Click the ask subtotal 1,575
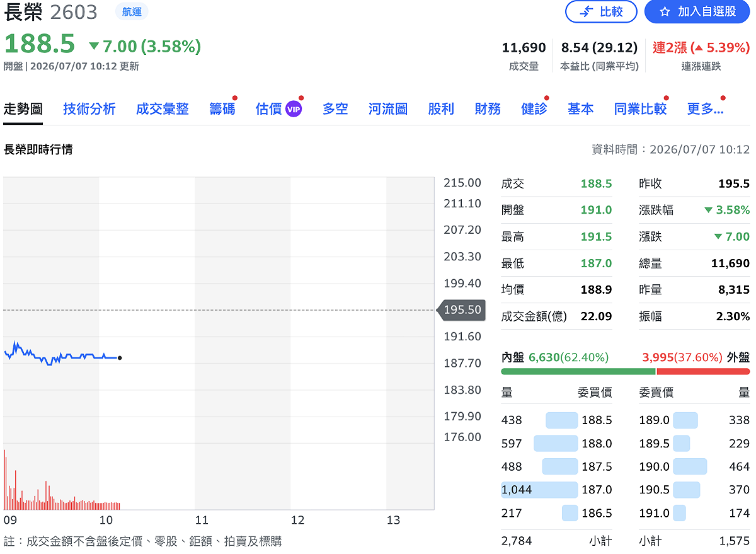 pyautogui.click(x=735, y=541)
